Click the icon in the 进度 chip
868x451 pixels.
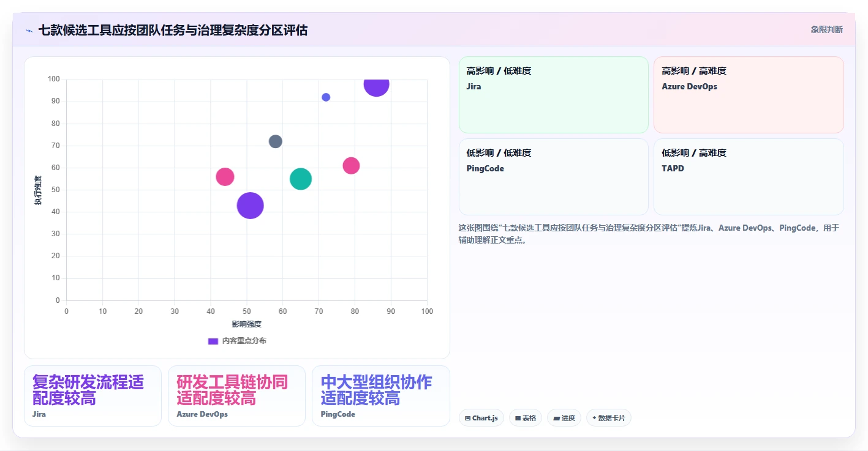[556, 419]
